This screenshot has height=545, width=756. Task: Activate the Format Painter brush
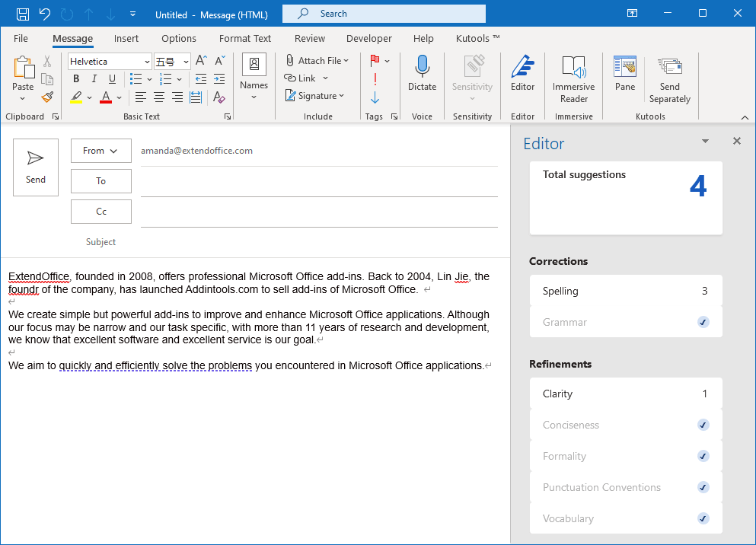pos(47,97)
